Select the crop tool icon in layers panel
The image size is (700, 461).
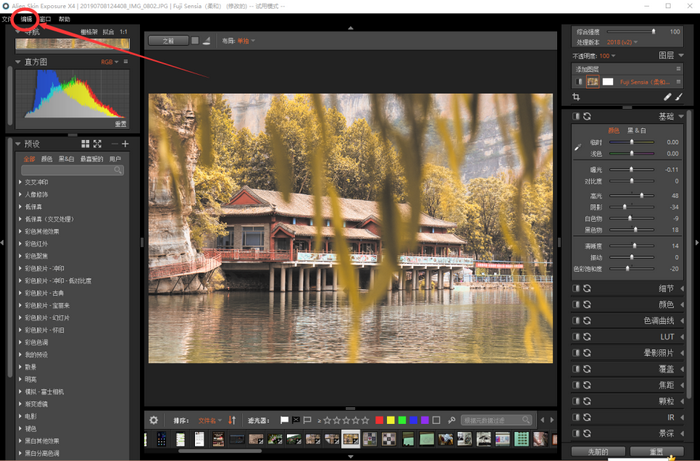pyautogui.click(x=577, y=97)
